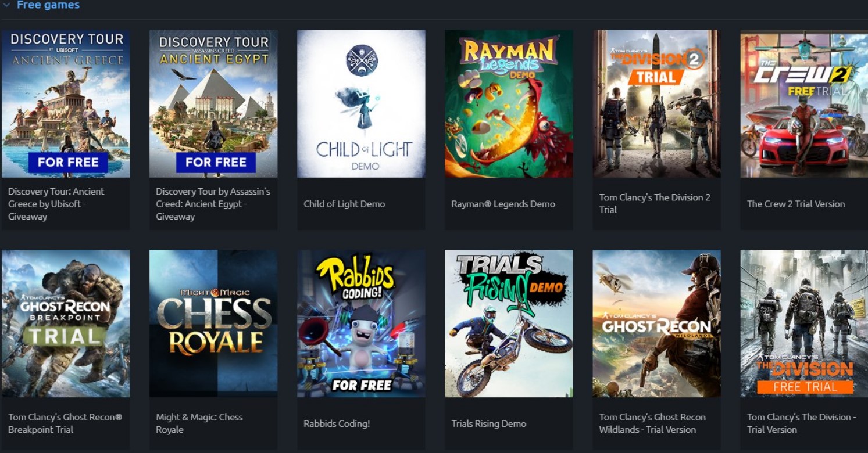The image size is (868, 453).
Task: Open Ghost Recon Breakpoint Trial cover
Action: (x=66, y=323)
